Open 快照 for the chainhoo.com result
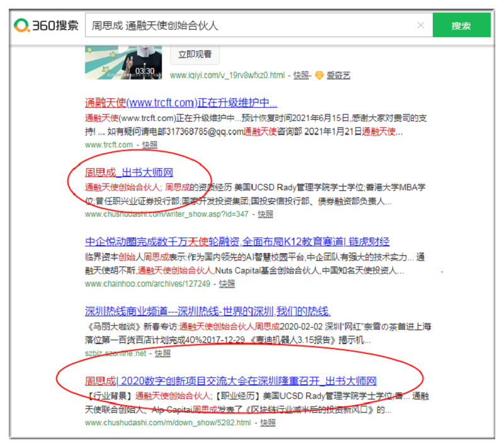504x448 pixels. point(227,284)
